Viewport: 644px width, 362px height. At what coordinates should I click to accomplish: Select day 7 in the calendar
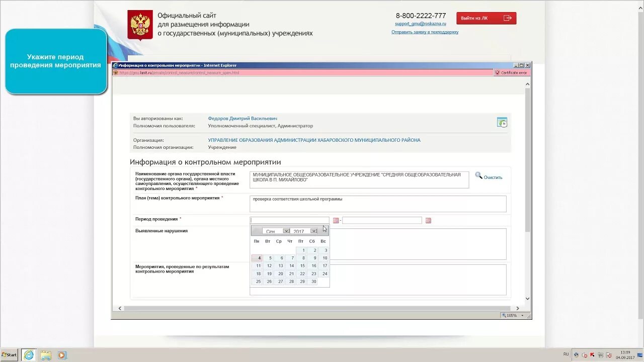coord(290,258)
